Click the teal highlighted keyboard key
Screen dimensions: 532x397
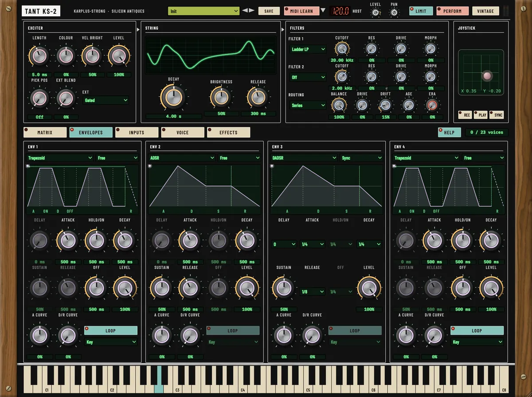click(x=159, y=381)
